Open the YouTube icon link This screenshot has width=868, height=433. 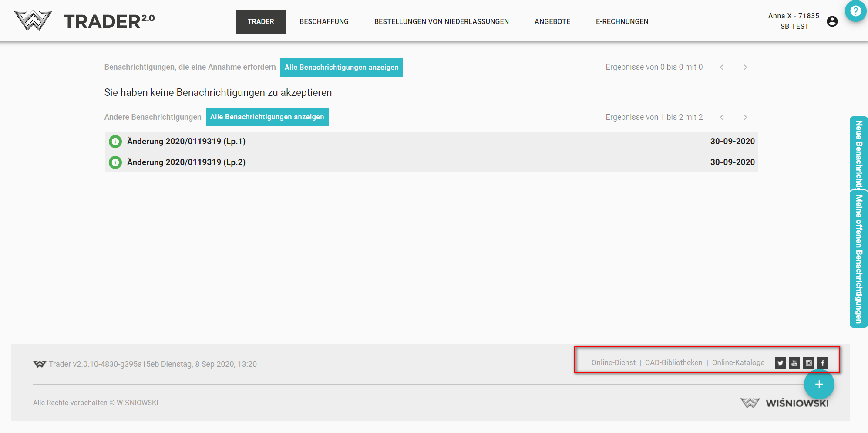pos(794,363)
